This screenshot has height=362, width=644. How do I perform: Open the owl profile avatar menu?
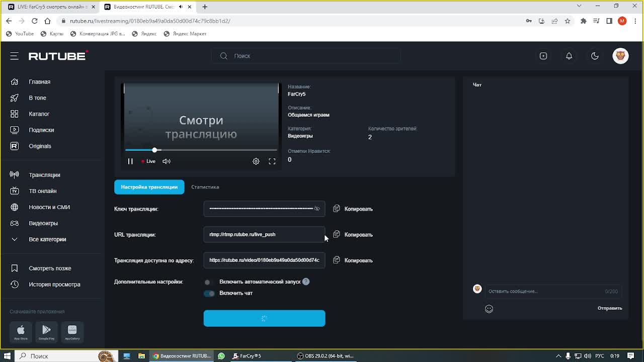click(620, 56)
